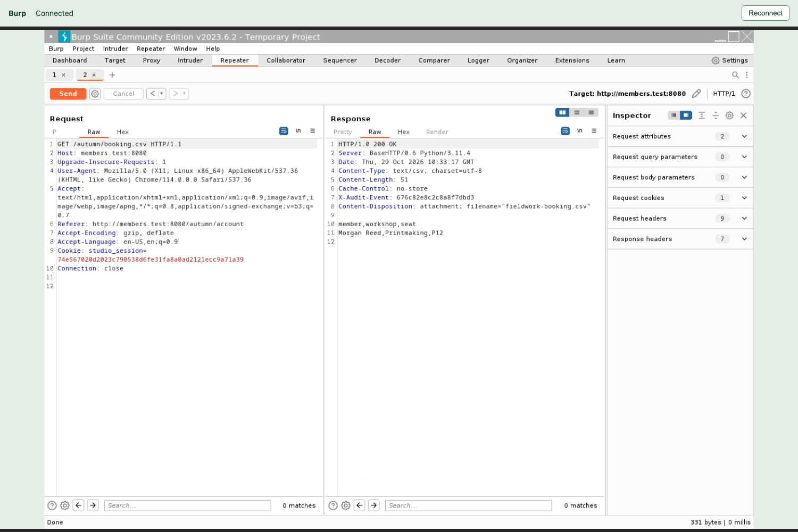Collapse all Inspector sections icon
Viewport: 798px width, 532px height.
point(716,115)
